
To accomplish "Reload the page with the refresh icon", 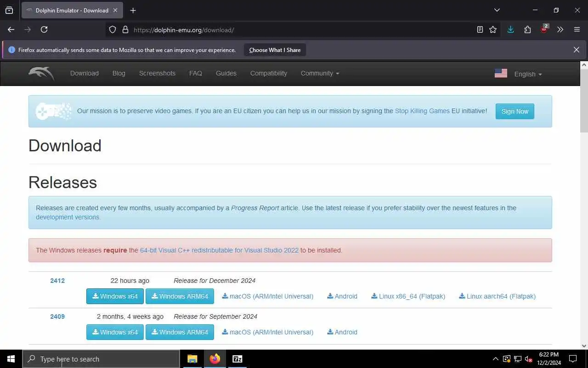I will [x=44, y=29].
